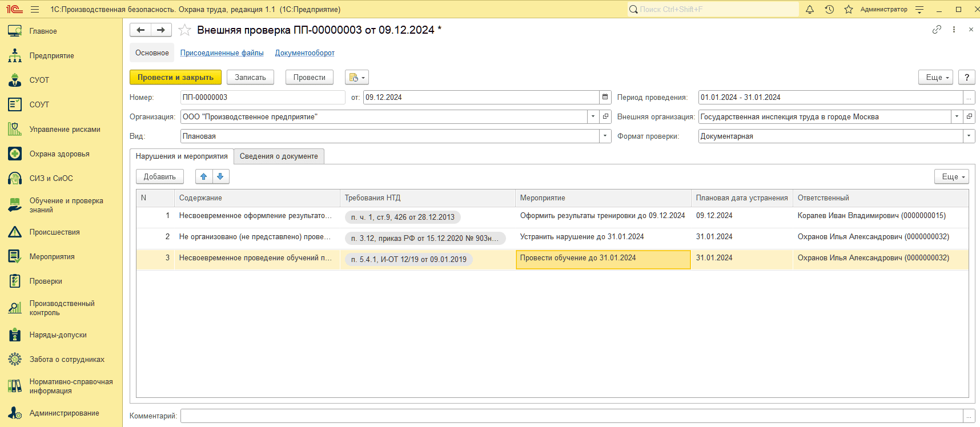980x427 pixels.
Task: Add document to favorites with star icon
Action: click(184, 30)
